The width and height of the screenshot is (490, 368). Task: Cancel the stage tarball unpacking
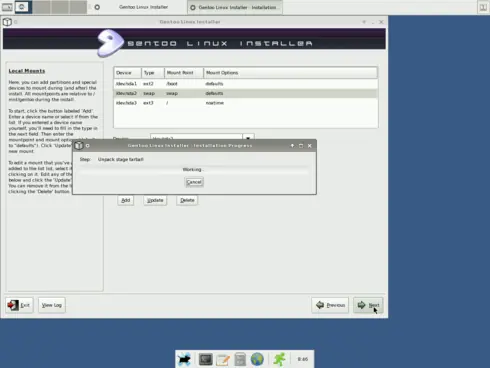194,182
